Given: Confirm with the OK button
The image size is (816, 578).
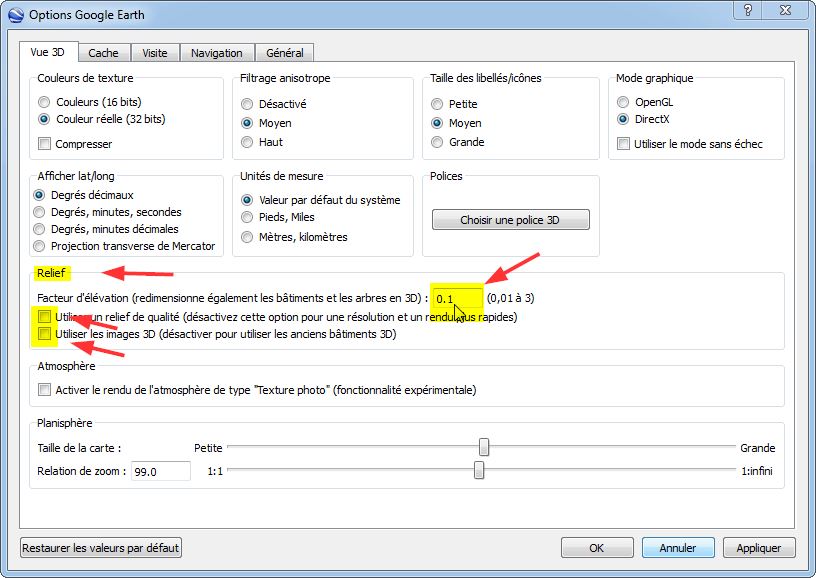Looking at the screenshot, I should (x=597, y=548).
